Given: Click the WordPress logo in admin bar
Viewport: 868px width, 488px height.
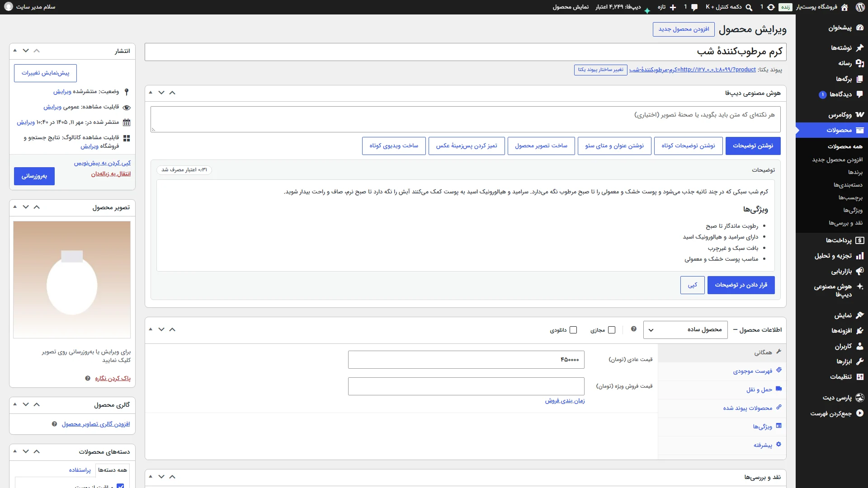Looking at the screenshot, I should 860,7.
